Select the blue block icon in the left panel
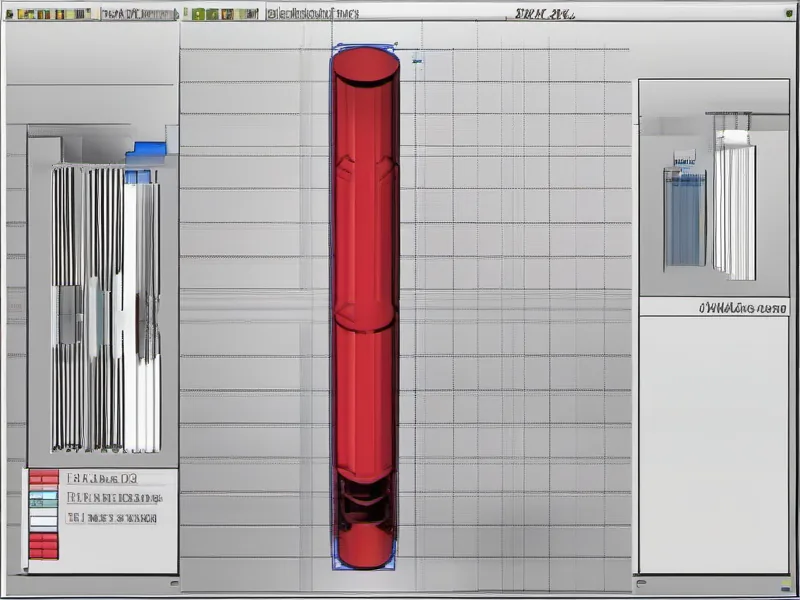 point(146,150)
